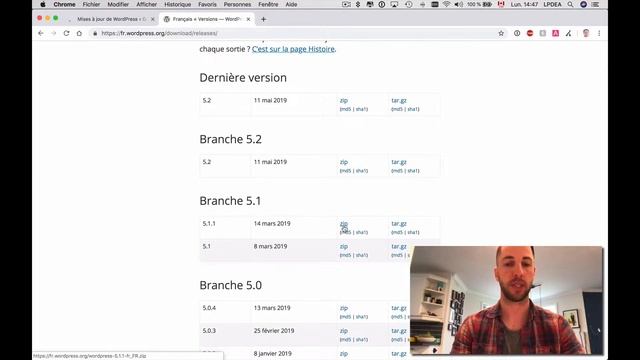Click the Bluetooth icon in menu bar
Image resolution: width=640 pixels, height=360 pixels.
[x=358, y=4]
